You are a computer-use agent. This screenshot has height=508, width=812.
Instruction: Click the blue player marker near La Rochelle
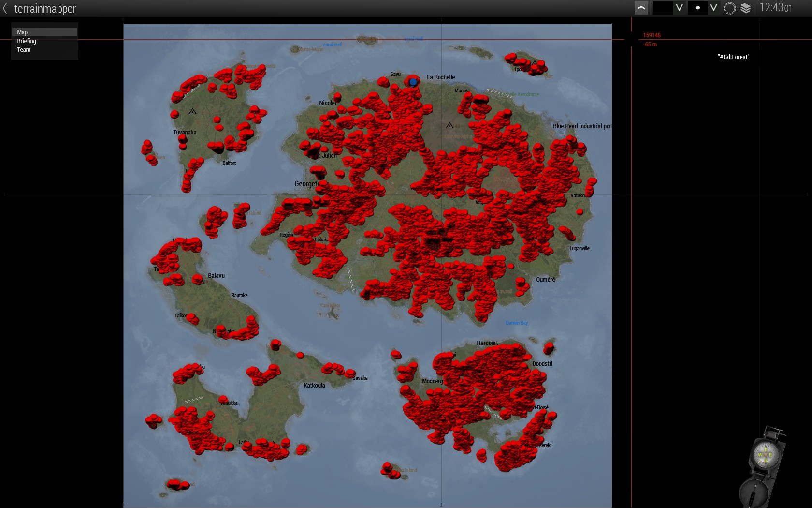[x=413, y=82]
